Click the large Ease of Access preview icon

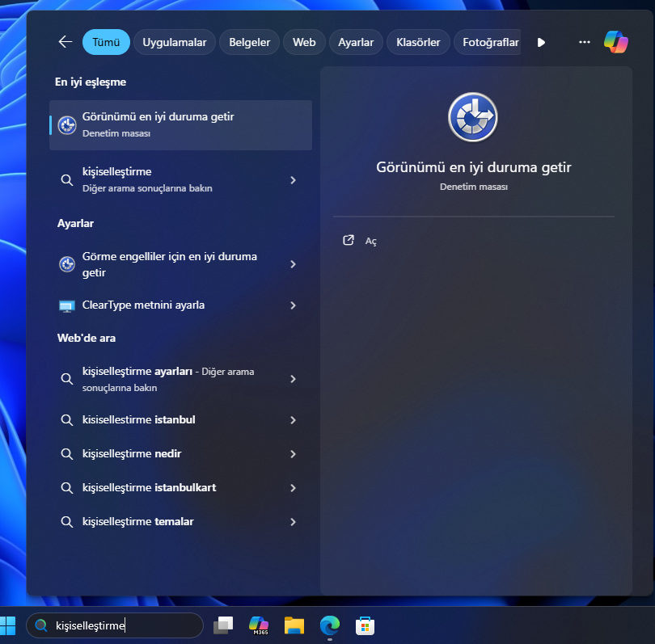click(472, 117)
